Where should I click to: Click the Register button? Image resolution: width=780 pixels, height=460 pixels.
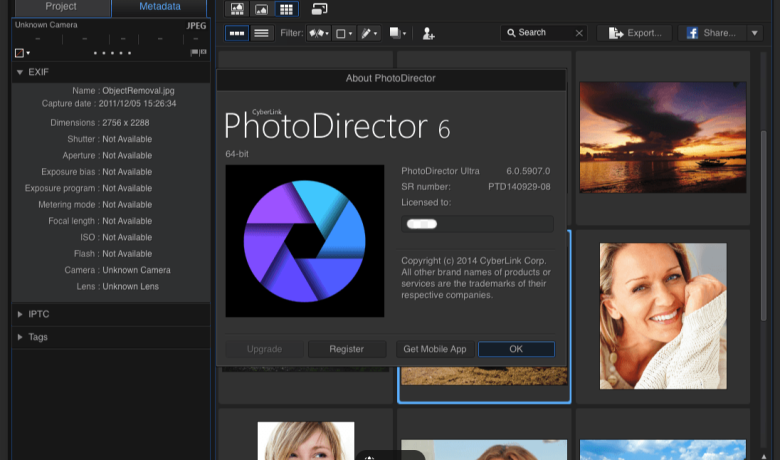click(347, 349)
